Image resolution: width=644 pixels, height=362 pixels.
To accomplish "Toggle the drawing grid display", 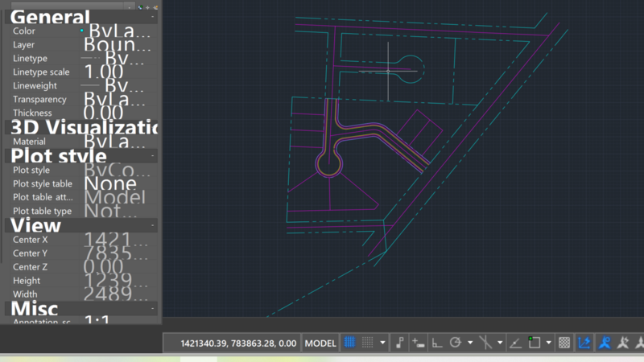I will [x=350, y=343].
